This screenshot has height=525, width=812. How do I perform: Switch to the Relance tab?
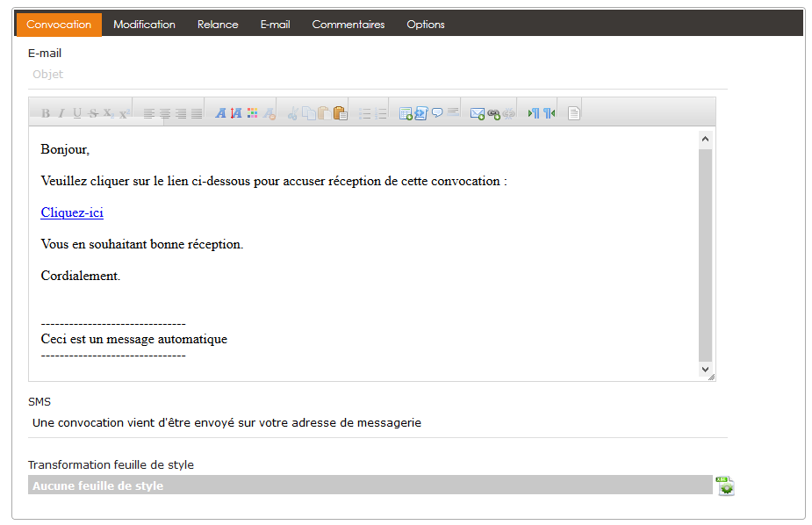click(218, 25)
